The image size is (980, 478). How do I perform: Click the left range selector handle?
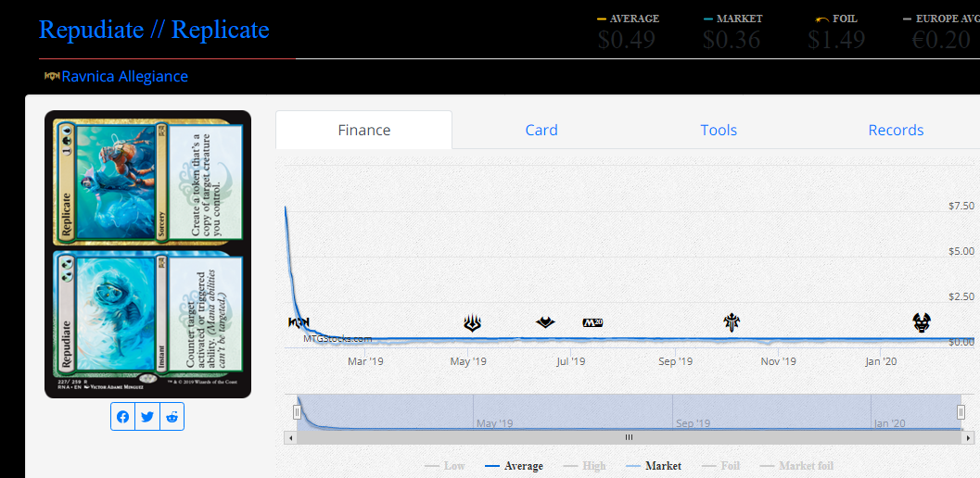(298, 412)
